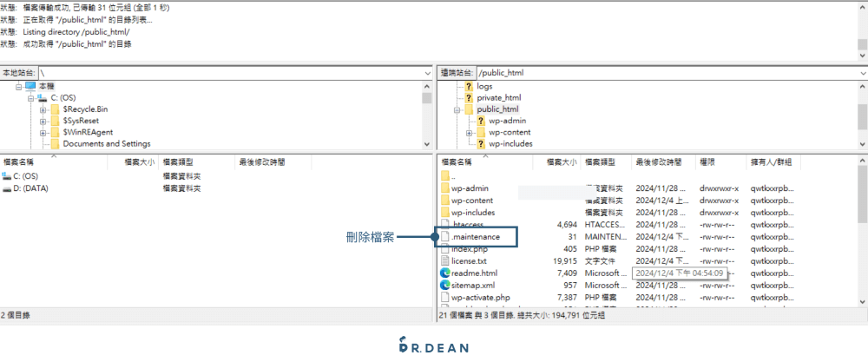Select $SysReset folder in local tree
This screenshot has width=868, height=362.
click(x=81, y=121)
